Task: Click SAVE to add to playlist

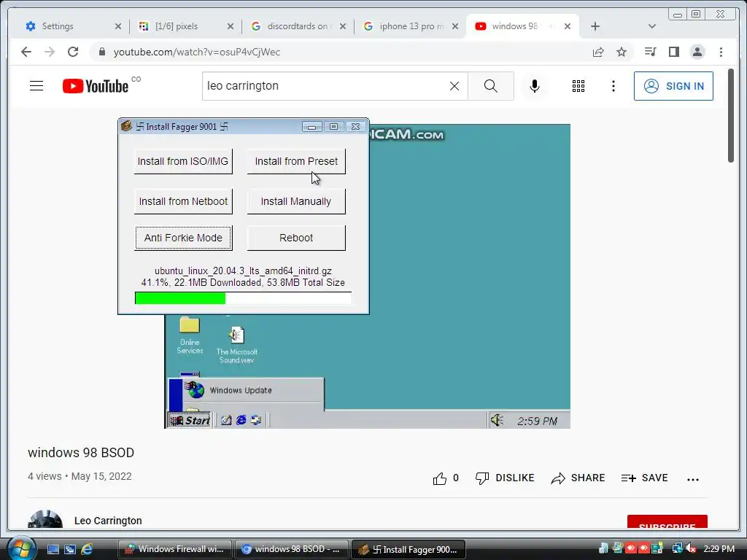Action: point(644,478)
